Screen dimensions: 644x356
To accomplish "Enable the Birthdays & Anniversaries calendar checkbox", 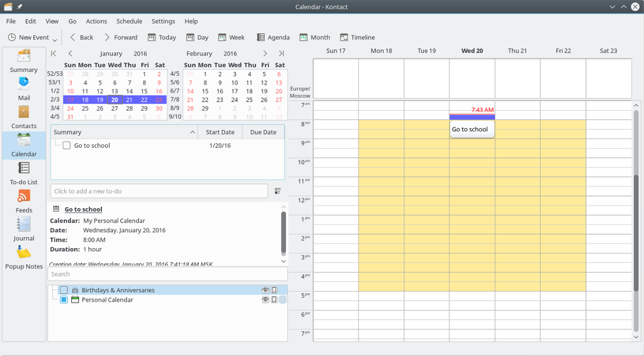I will tap(64, 290).
